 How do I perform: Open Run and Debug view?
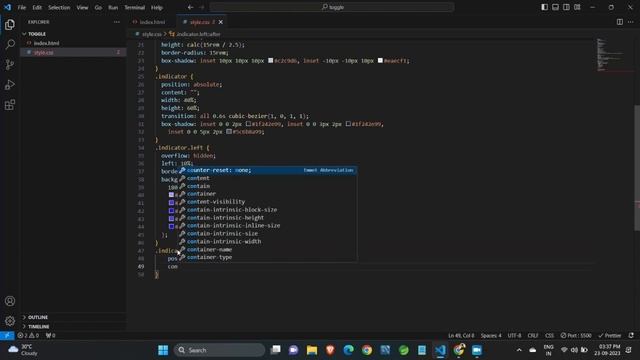click(10, 84)
